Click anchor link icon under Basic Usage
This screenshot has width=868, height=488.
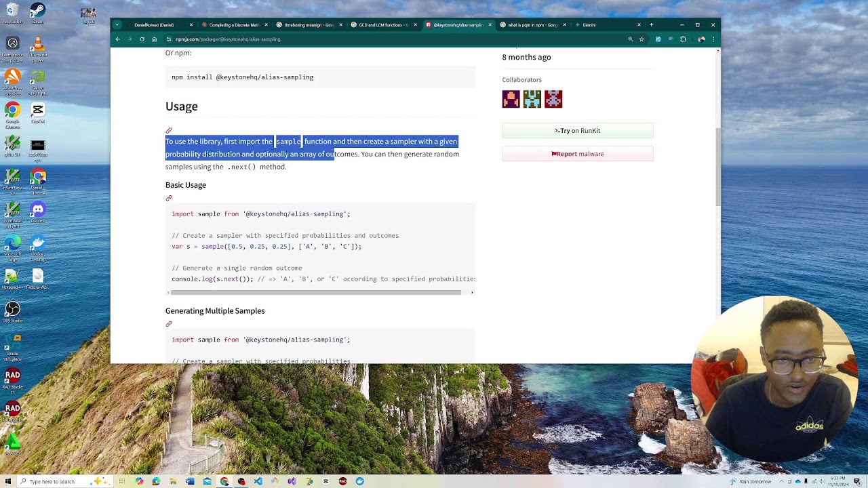click(169, 198)
